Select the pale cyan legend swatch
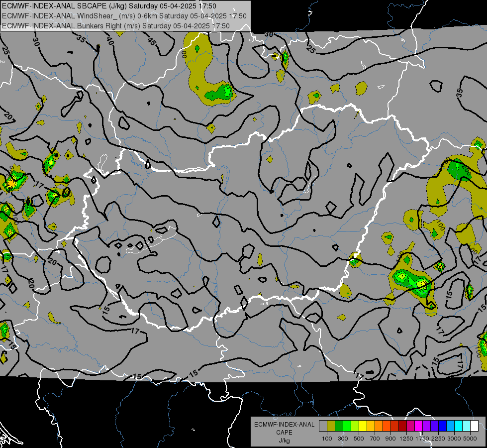 click(x=467, y=426)
